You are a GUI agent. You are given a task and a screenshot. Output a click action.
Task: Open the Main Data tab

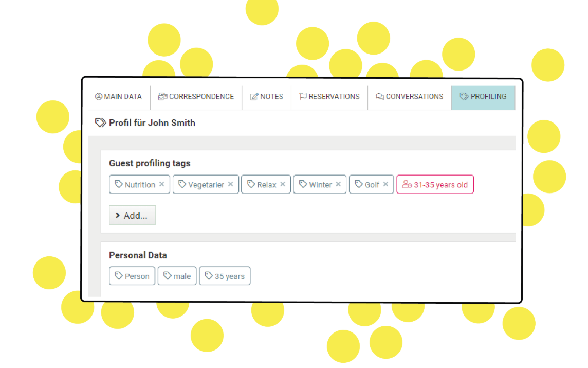point(119,96)
